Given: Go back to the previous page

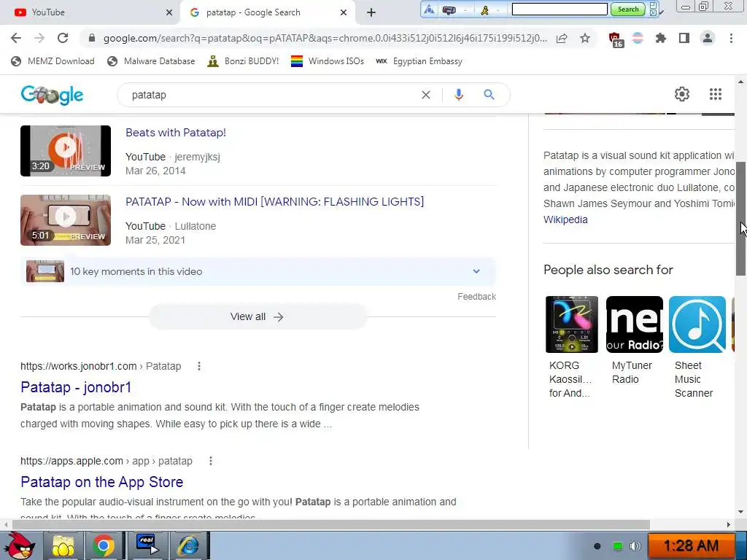Looking at the screenshot, I should (x=16, y=38).
